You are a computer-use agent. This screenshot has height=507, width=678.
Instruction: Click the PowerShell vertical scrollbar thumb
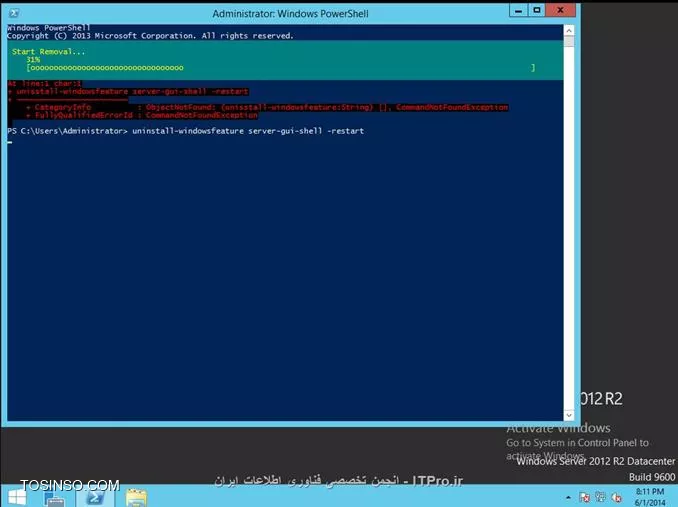[x=569, y=41]
